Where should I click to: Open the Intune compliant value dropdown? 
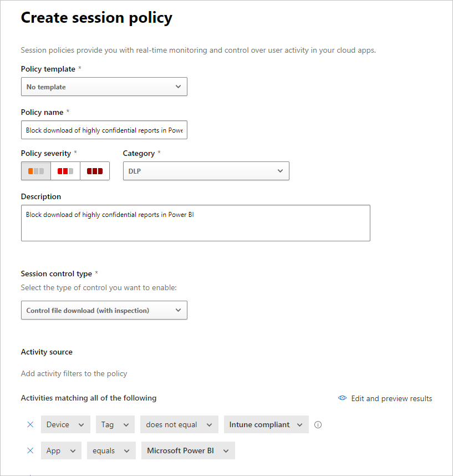(266, 425)
